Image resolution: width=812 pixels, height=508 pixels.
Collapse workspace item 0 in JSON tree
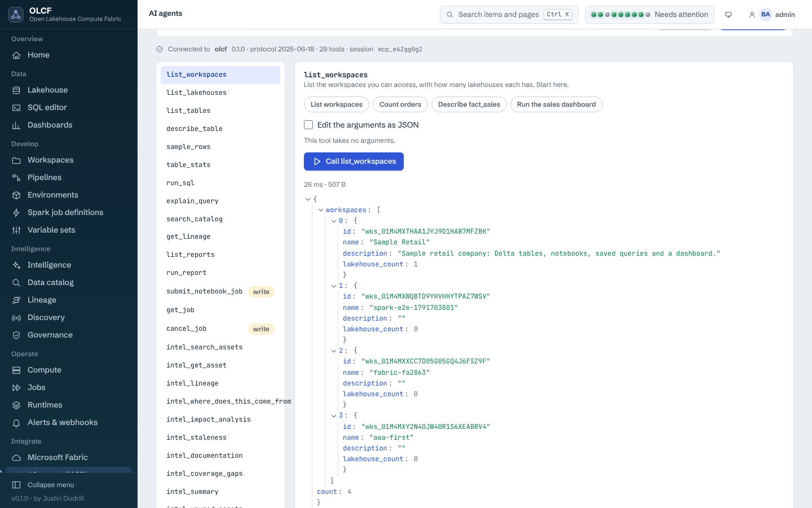(334, 221)
